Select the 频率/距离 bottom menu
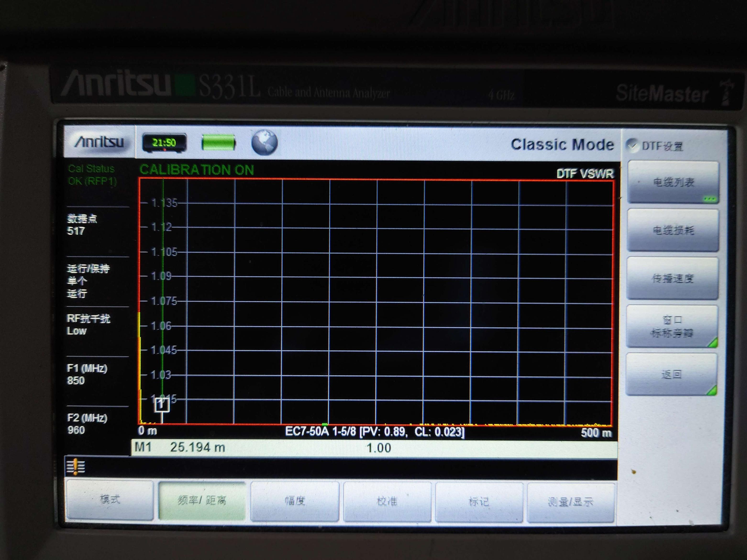Image resolution: width=747 pixels, height=560 pixels. [202, 500]
